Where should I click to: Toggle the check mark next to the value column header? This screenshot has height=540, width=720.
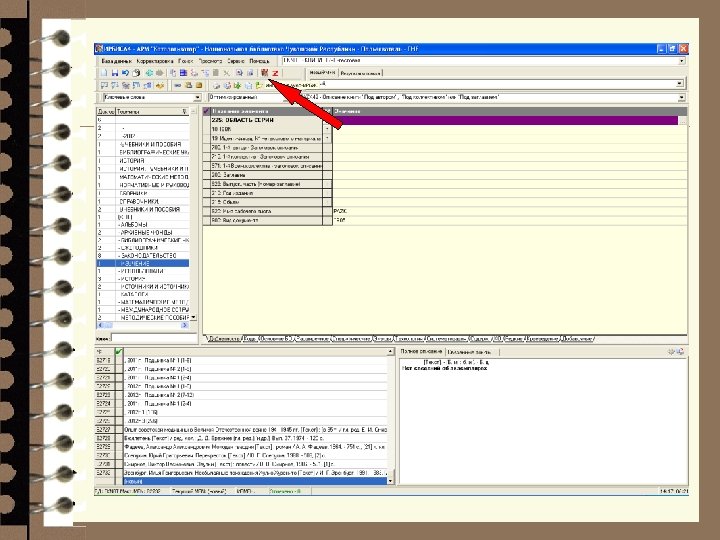(328, 111)
